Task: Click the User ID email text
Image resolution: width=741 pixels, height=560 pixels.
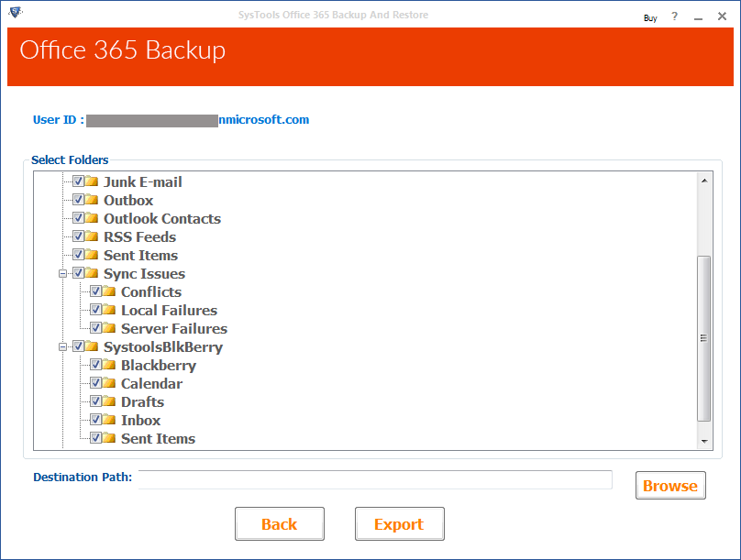Action: tap(264, 120)
